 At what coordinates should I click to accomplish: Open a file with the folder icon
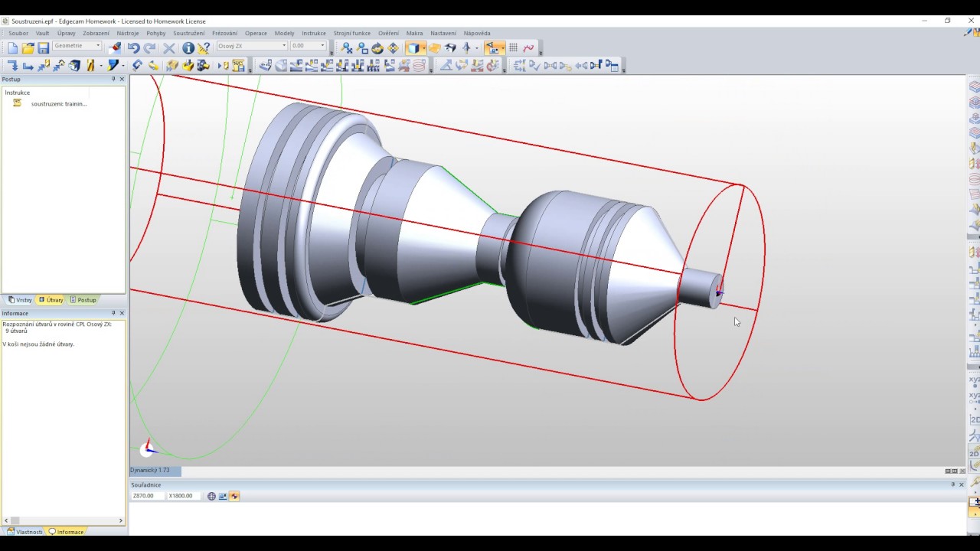tap(28, 47)
